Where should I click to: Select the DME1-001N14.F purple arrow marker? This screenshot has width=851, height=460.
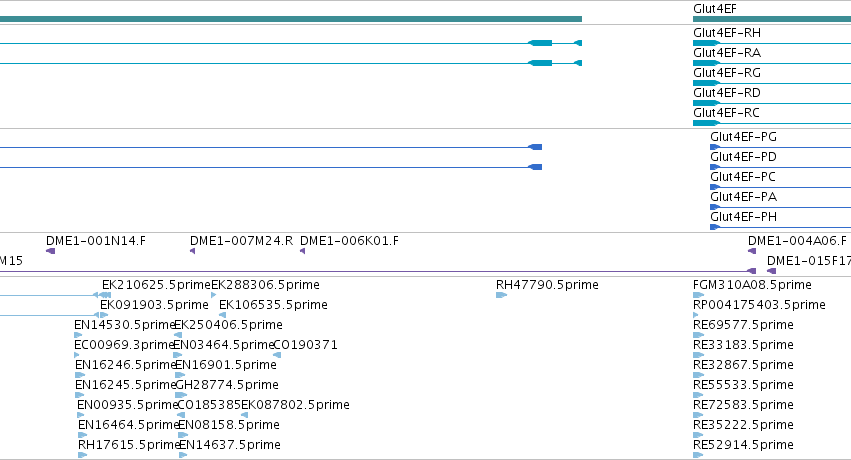(50, 251)
